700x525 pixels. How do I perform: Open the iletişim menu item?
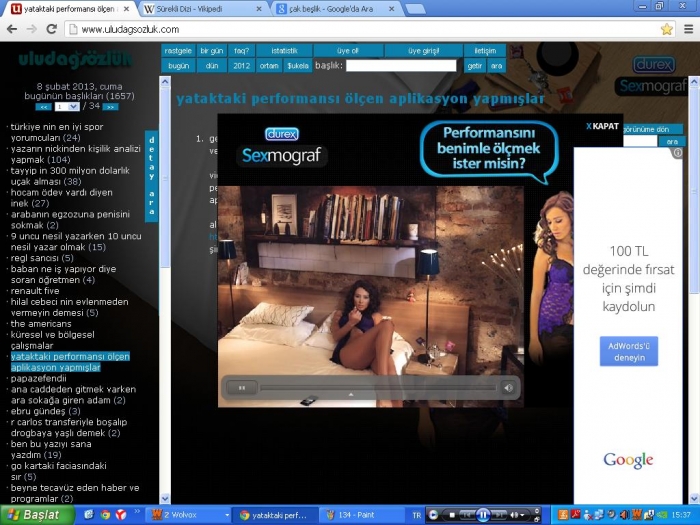(x=485, y=51)
